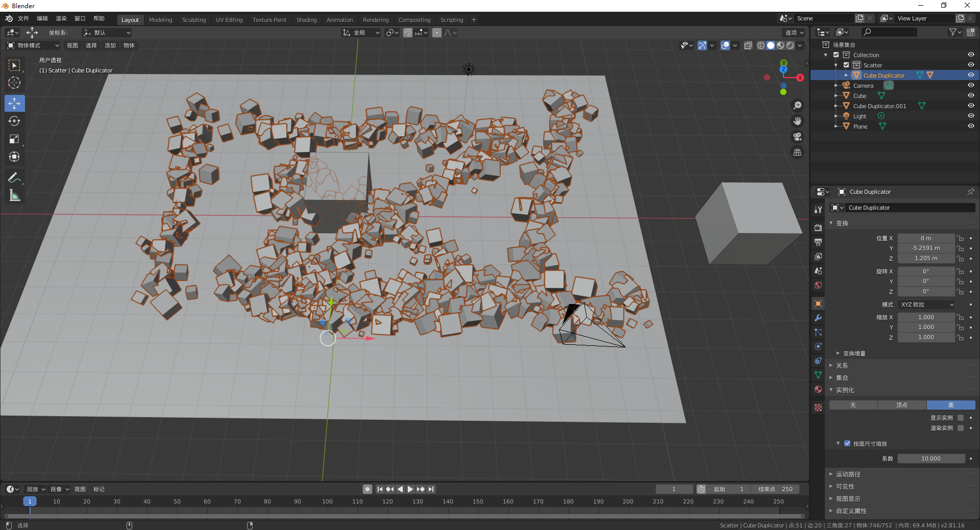Enable the 显示实例 checkbox
This screenshot has width=980, height=530.
pyautogui.click(x=960, y=418)
